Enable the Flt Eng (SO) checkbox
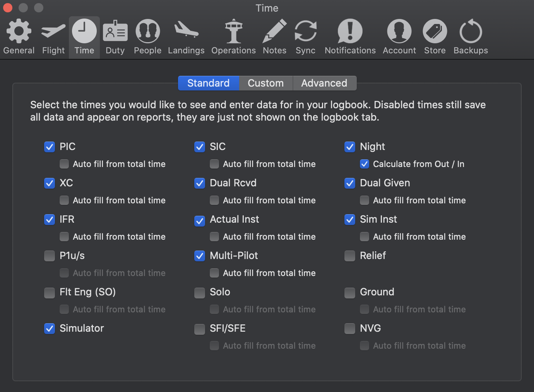 50,293
